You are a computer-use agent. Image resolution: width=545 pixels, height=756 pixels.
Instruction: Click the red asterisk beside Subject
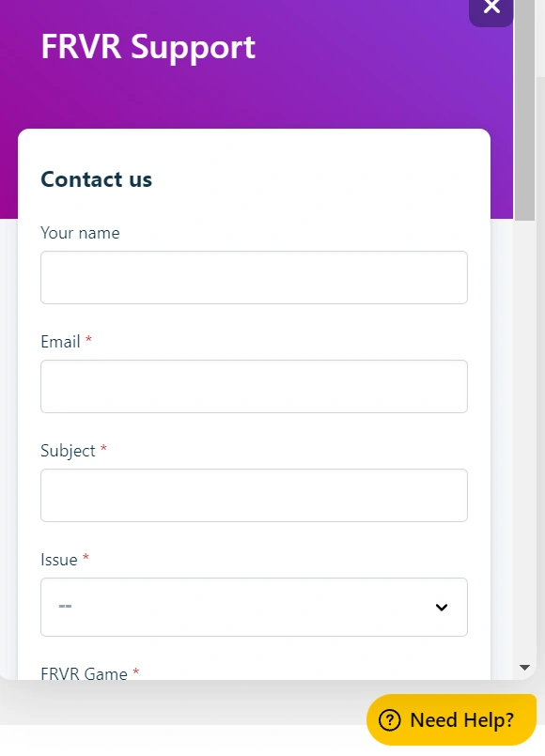pos(101,452)
